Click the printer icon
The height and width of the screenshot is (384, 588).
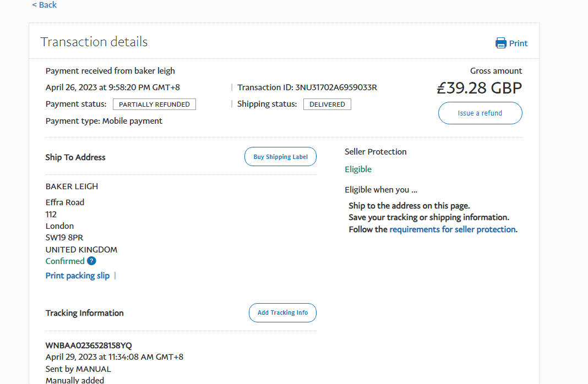pos(501,43)
